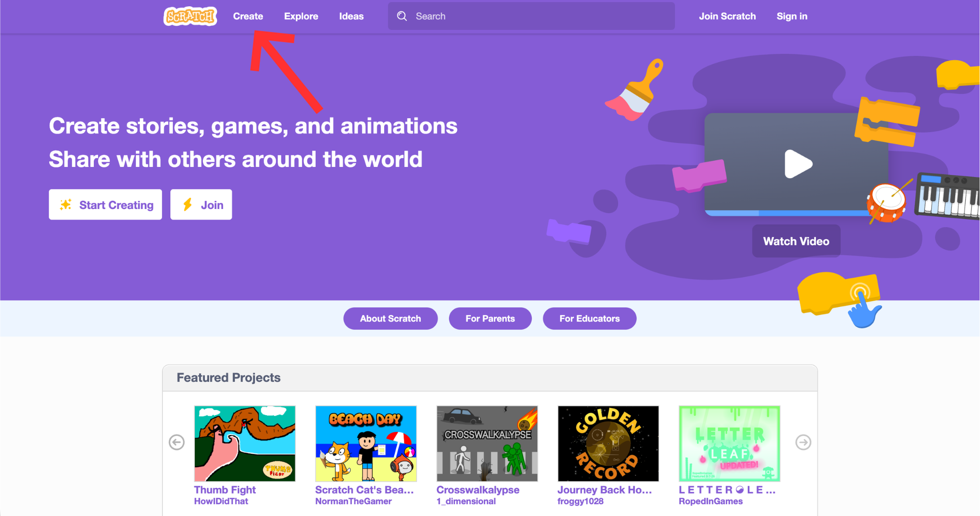Visit froggy1028 author profile
The width and height of the screenshot is (980, 516).
(x=580, y=501)
